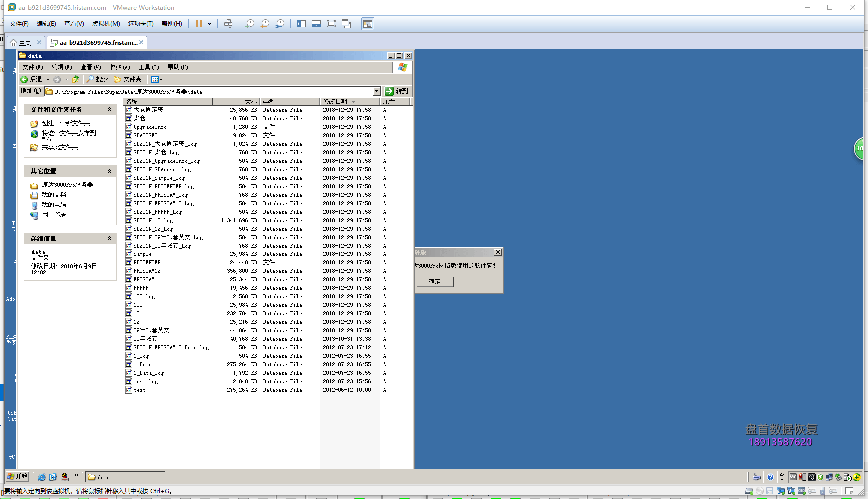
Task: Open the VMware Tools tray icon
Action: (x=793, y=477)
